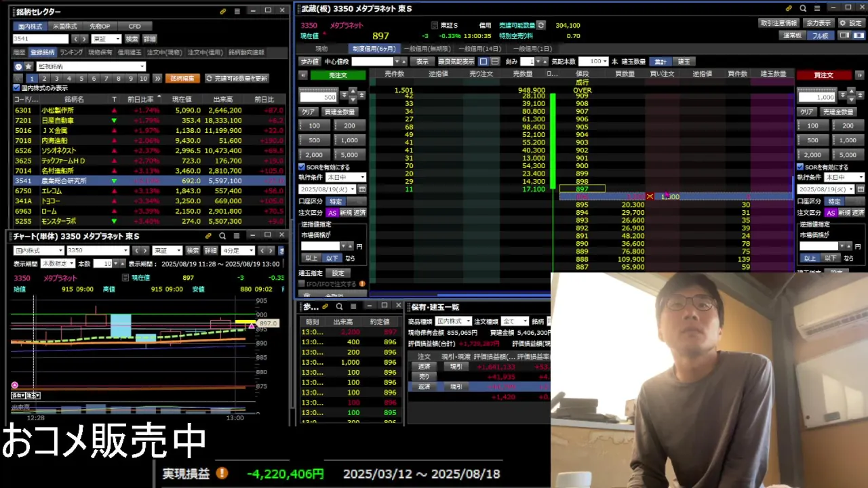
Task: Select watchlist page 5 button
Action: coord(81,79)
